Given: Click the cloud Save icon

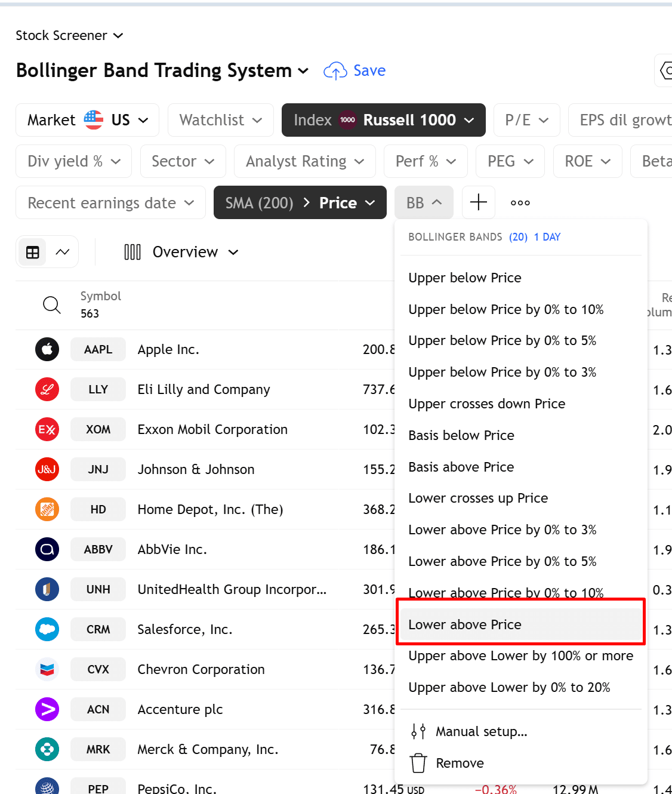Looking at the screenshot, I should [335, 71].
